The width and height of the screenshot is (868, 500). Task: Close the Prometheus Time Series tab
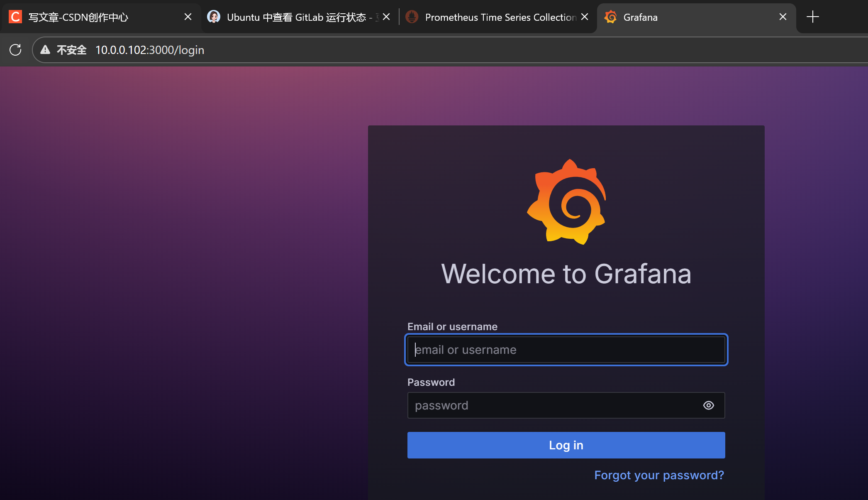pos(585,17)
